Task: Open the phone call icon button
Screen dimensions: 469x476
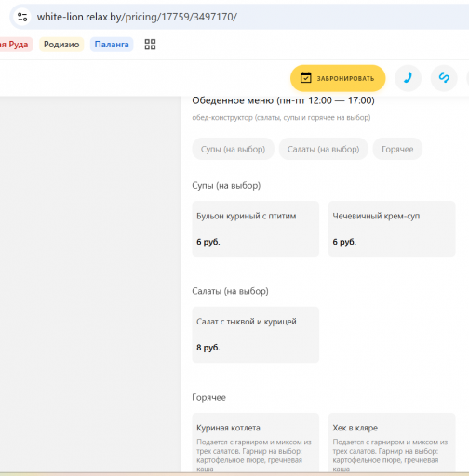Action: click(408, 78)
